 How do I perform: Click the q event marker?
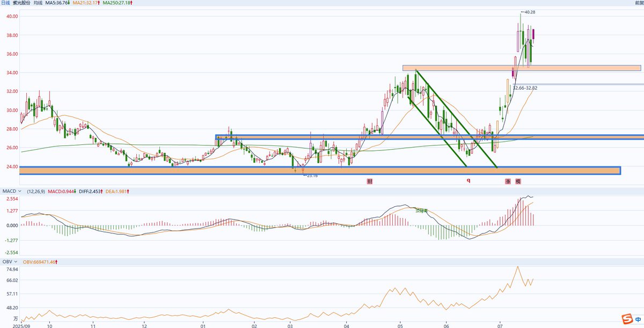469,181
